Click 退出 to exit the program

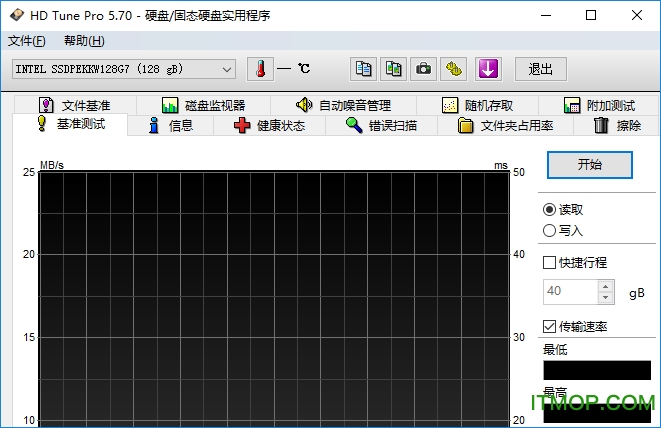[x=540, y=69]
